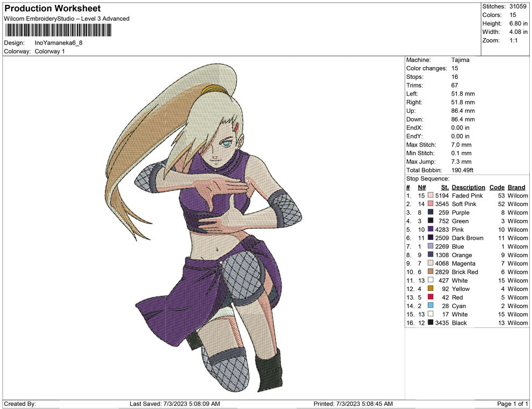532x409 pixels.
Task: Click the Purple color swatch
Action: (430, 213)
